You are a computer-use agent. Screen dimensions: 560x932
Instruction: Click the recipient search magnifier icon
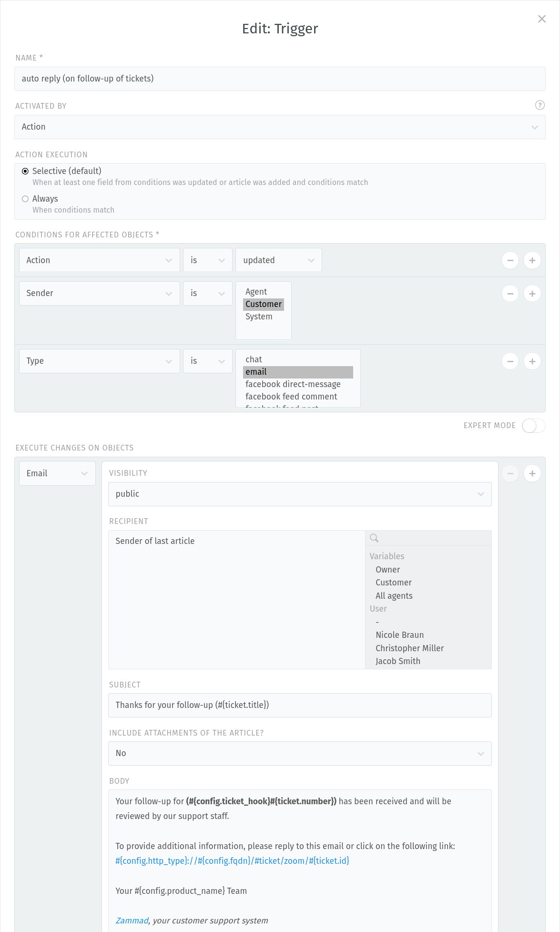(374, 538)
